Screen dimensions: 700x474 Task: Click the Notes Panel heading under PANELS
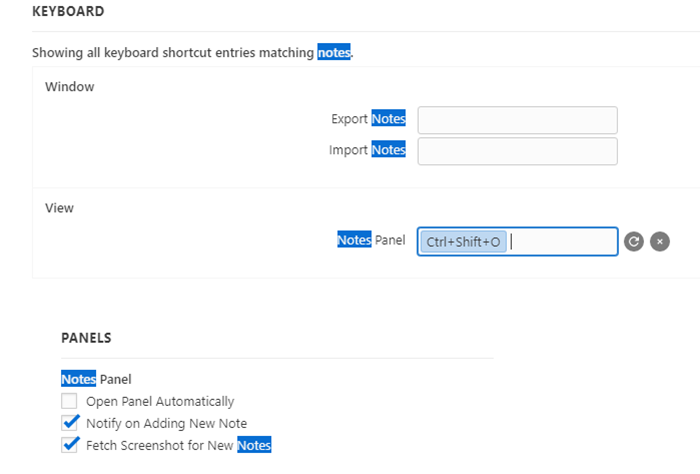[x=96, y=379]
